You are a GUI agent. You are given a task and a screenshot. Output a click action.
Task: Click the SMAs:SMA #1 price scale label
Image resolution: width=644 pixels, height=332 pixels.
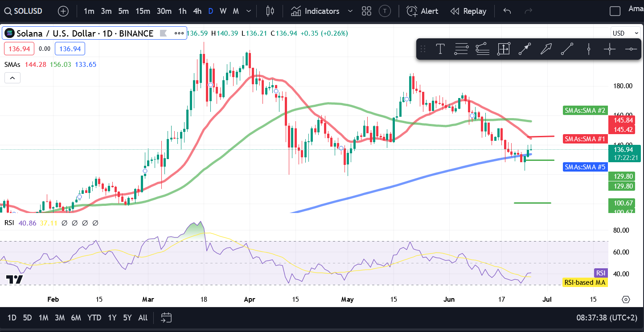584,139
